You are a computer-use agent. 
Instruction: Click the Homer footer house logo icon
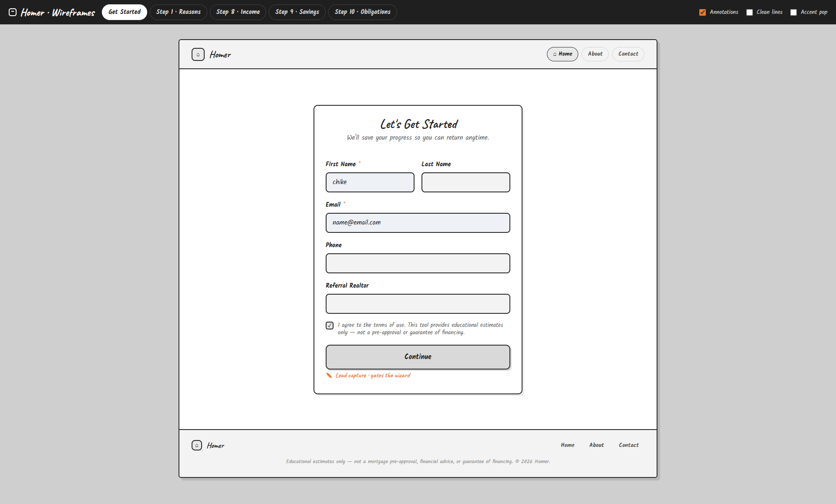pos(197,445)
